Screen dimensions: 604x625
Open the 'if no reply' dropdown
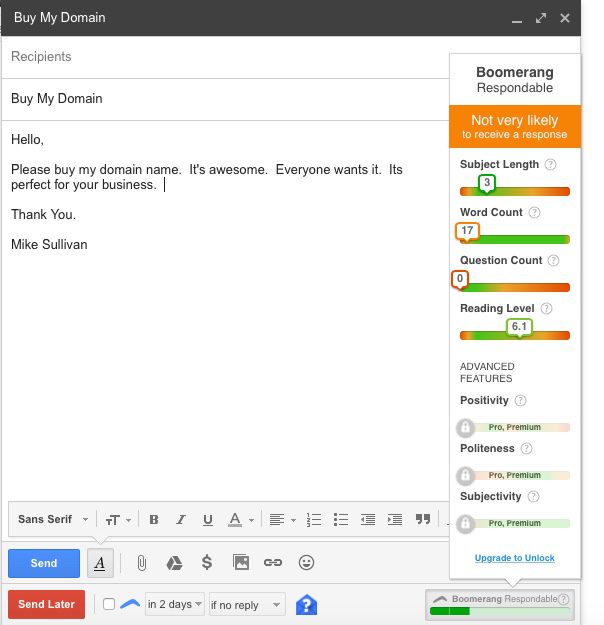click(x=246, y=604)
